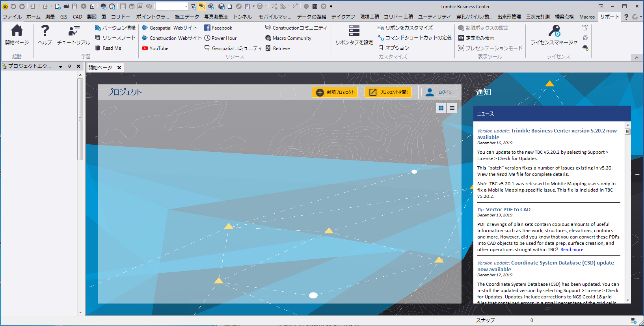Open ribbon display options button in title bar
Viewport: 644px width, 326px height.
(x=601, y=6)
